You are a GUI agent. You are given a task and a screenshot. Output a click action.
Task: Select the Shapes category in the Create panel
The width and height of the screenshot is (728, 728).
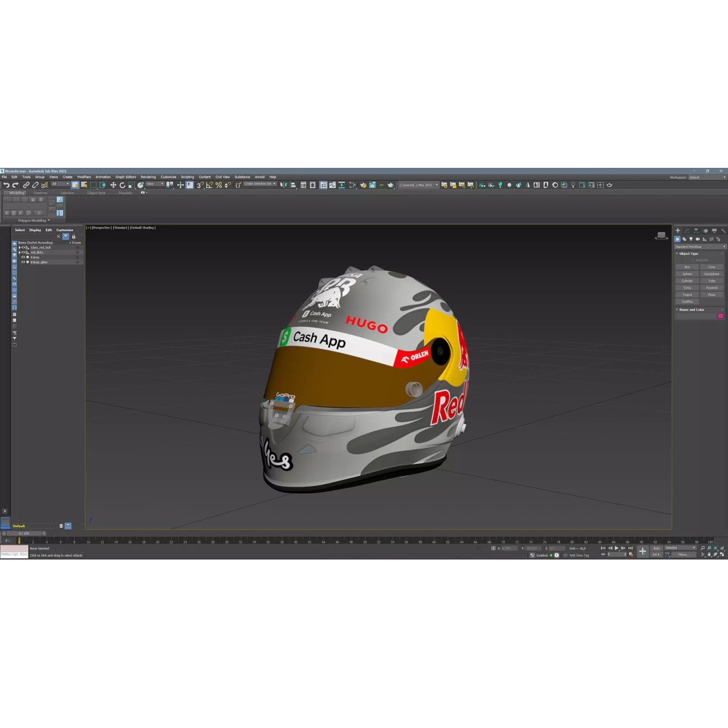pyautogui.click(x=684, y=239)
